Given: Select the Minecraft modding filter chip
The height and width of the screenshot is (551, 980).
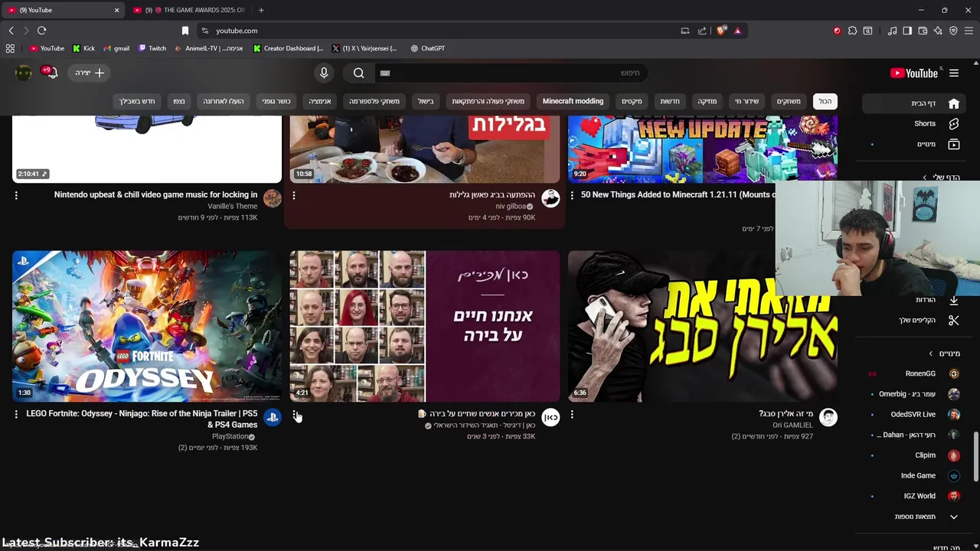Looking at the screenshot, I should tap(573, 101).
